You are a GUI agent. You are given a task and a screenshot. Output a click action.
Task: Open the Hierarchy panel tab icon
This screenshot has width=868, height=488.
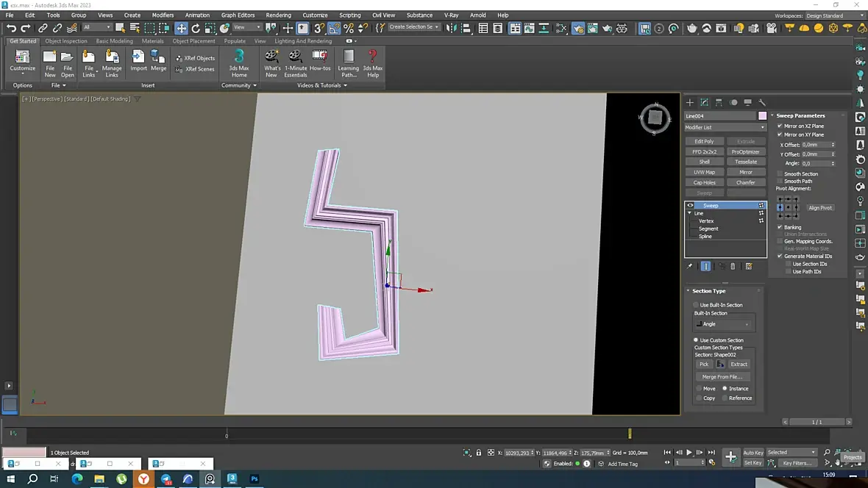tap(719, 102)
